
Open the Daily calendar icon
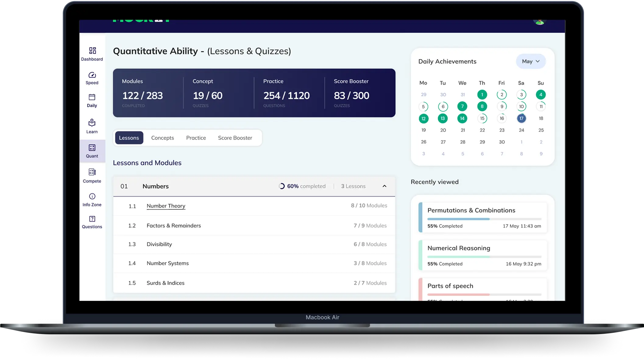(92, 97)
